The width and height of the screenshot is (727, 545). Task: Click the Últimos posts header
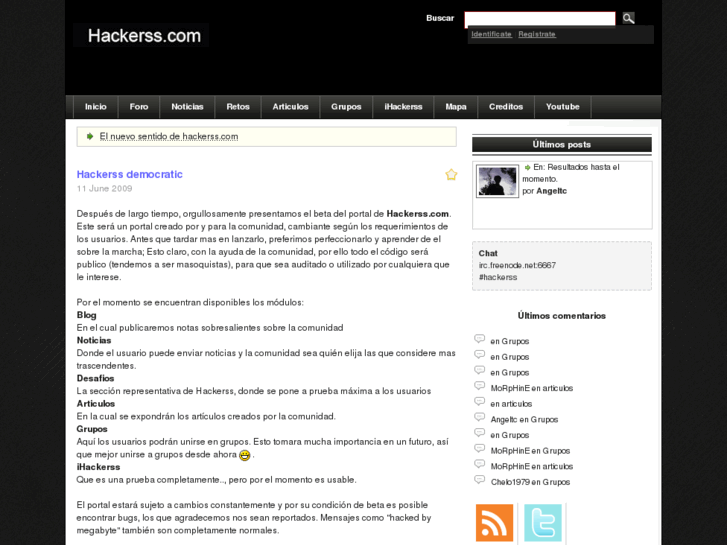click(x=561, y=145)
